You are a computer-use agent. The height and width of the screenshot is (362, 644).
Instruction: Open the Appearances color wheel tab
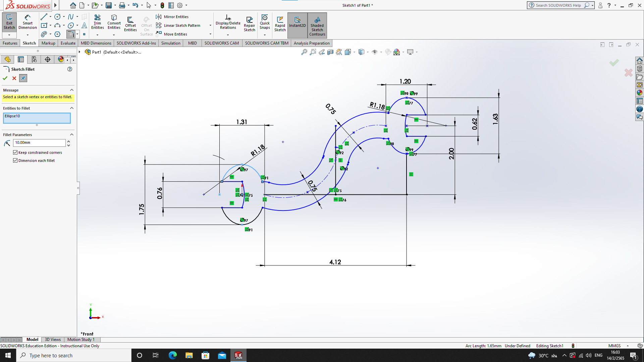click(x=61, y=59)
